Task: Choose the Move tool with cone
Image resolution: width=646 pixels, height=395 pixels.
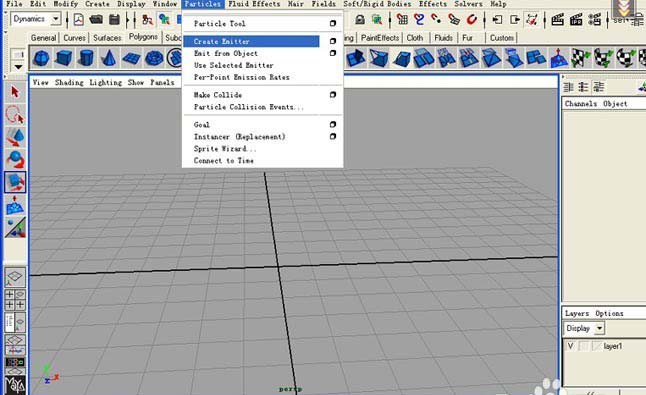Action: (15, 138)
